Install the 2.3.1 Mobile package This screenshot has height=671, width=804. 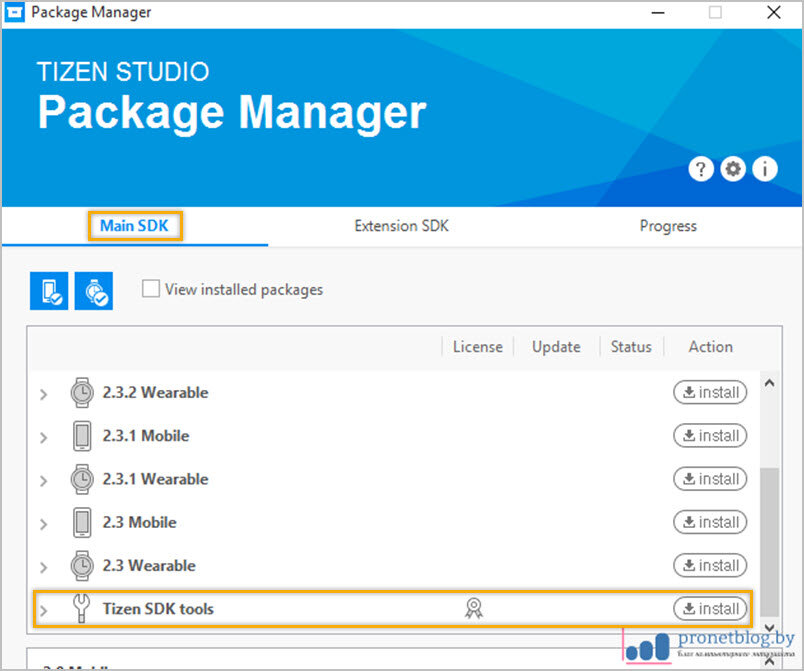tap(710, 435)
